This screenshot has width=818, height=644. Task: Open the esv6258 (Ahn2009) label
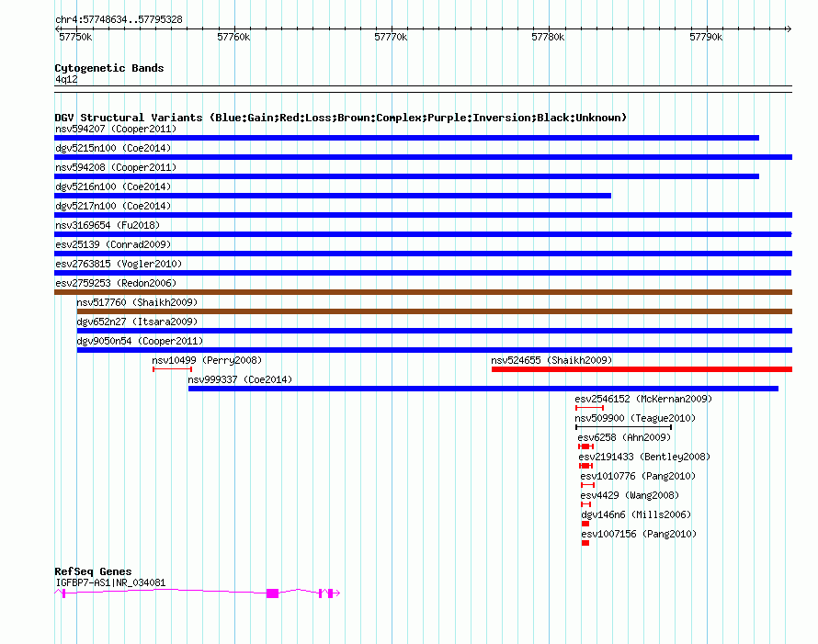(x=624, y=437)
